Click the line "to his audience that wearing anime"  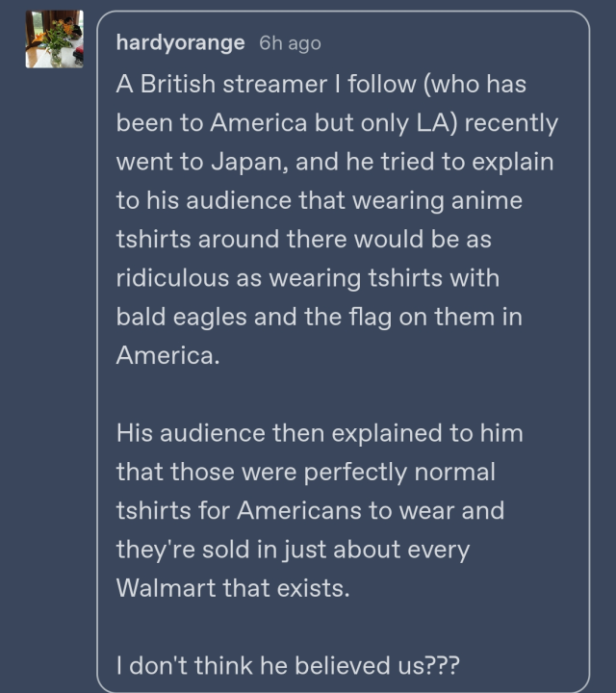(321, 200)
